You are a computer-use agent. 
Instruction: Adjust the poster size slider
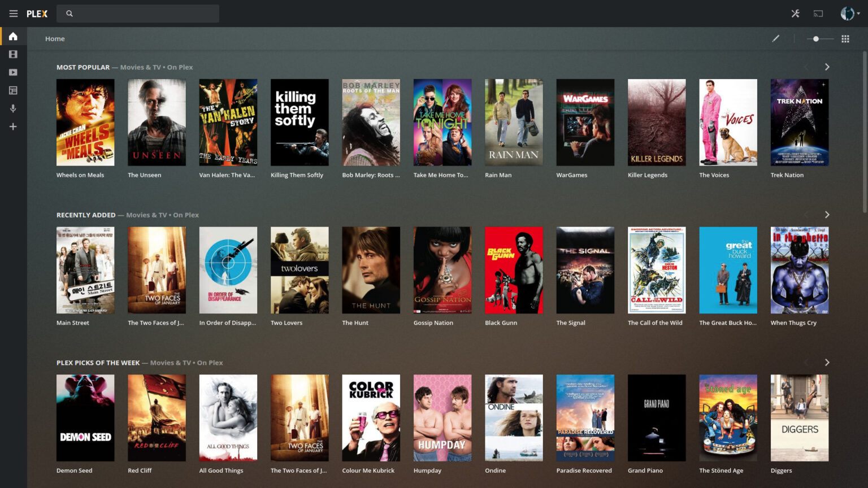(x=816, y=38)
